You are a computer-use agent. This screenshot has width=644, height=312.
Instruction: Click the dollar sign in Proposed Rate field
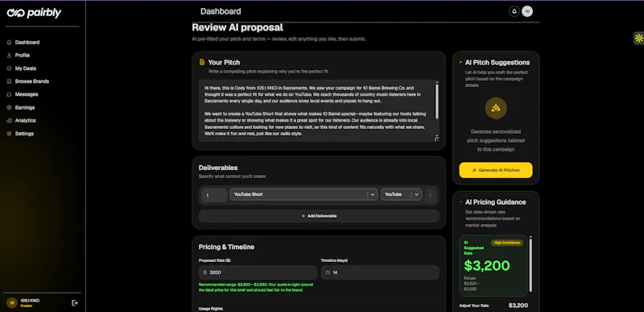[x=205, y=272]
